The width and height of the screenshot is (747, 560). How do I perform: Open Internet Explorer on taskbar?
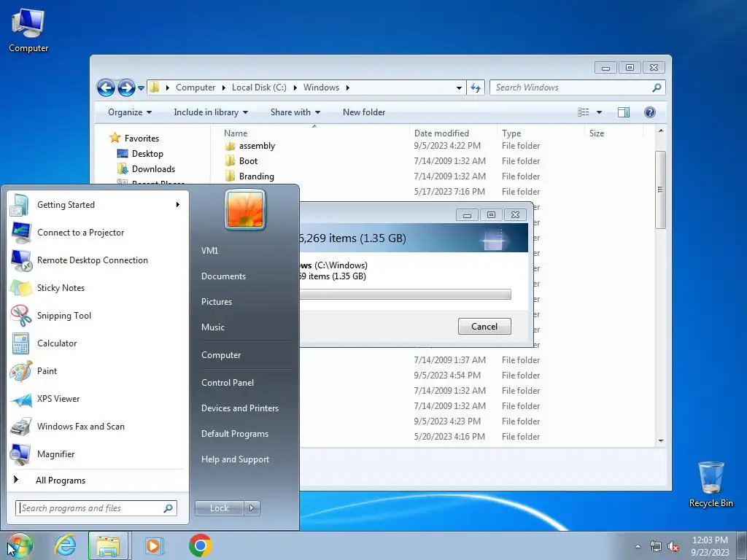[x=65, y=545]
